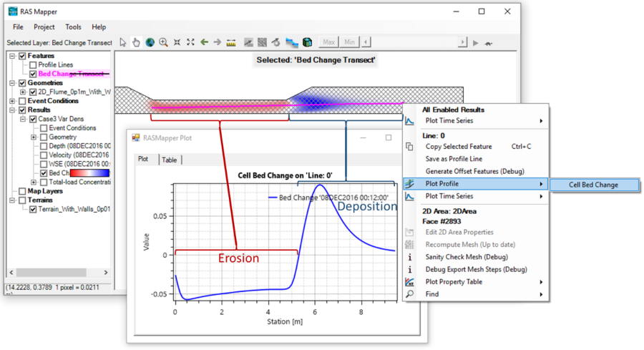Open the 3D cube viewer icon
This screenshot has height=350, width=644.
click(307, 42)
